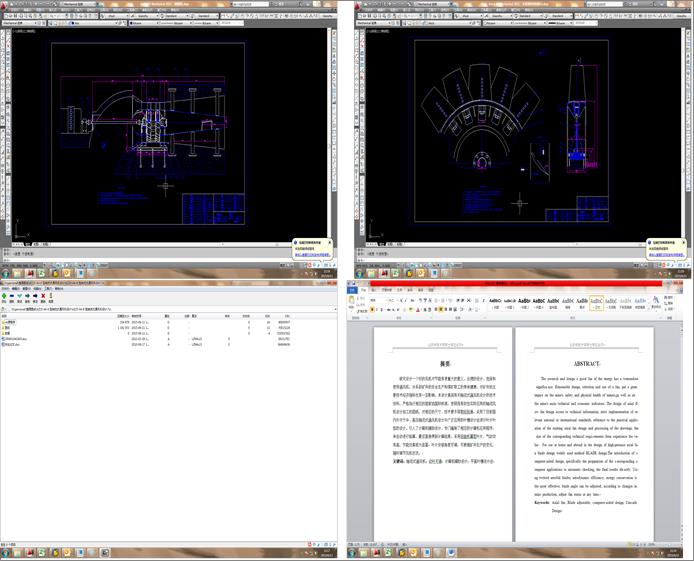Viewport: 694px width, 561px height.
Task: Open ByLayer color control in left AutoCAD
Action: 143,23
